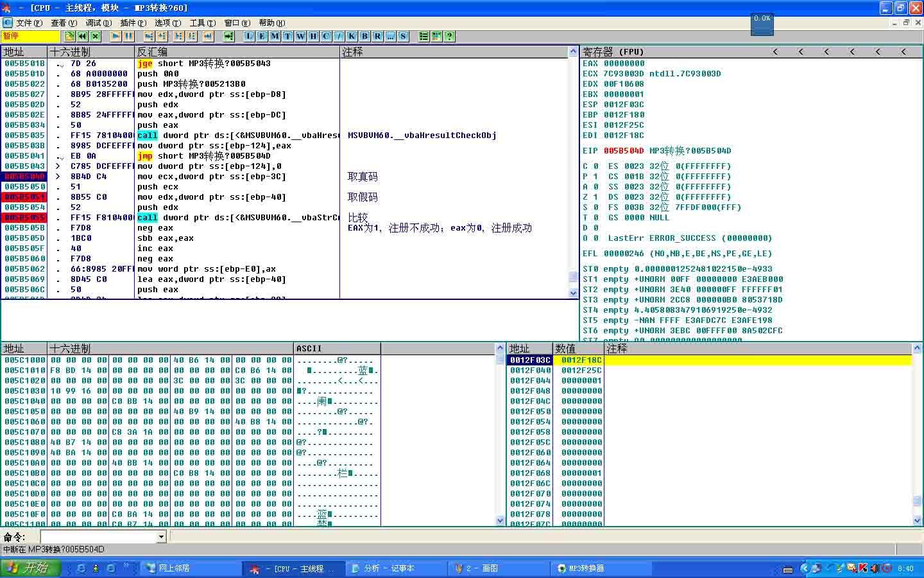Open the 文件 menu
924x578 pixels.
tap(30, 23)
